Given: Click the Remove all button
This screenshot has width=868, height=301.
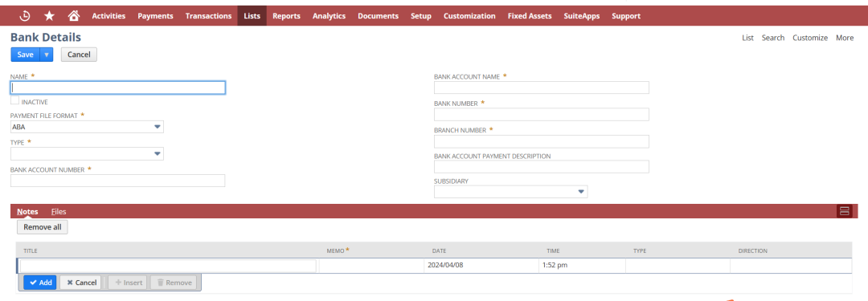Looking at the screenshot, I should [43, 227].
